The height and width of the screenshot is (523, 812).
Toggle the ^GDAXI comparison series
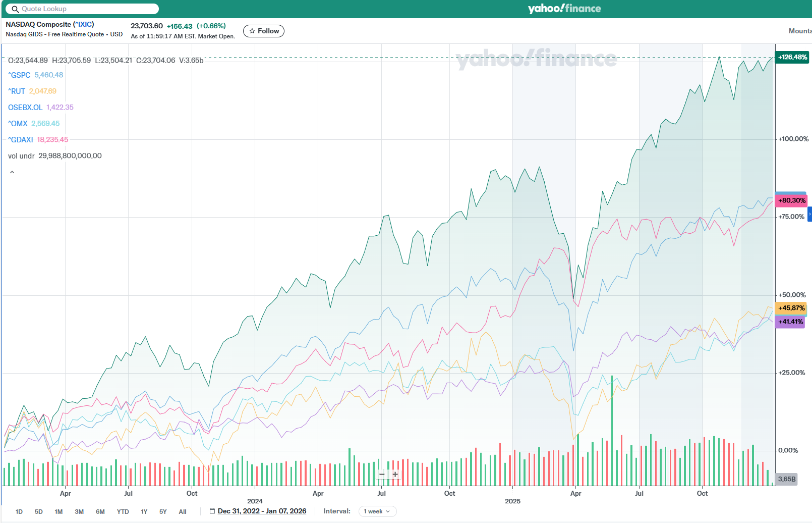[x=21, y=140]
